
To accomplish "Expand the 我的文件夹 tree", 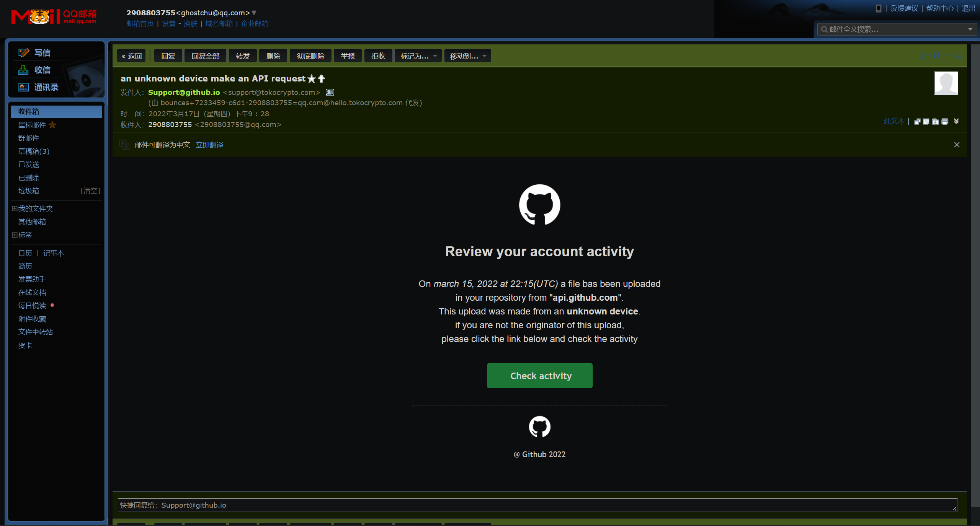I will click(x=15, y=208).
